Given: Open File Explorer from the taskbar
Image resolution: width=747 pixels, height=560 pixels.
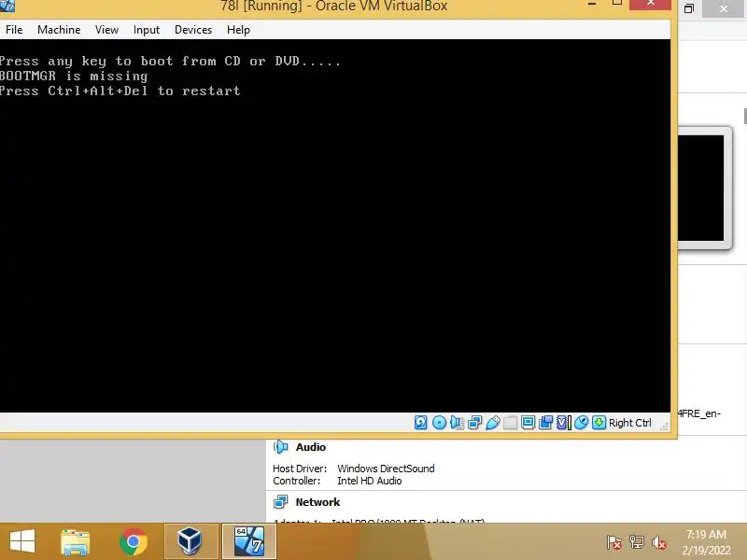Looking at the screenshot, I should [76, 541].
